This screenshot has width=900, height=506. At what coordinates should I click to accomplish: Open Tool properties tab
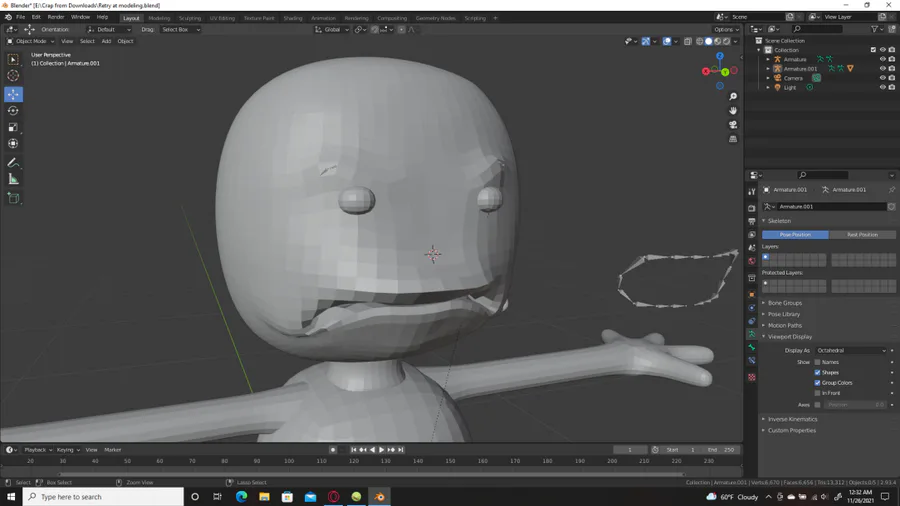point(751,192)
